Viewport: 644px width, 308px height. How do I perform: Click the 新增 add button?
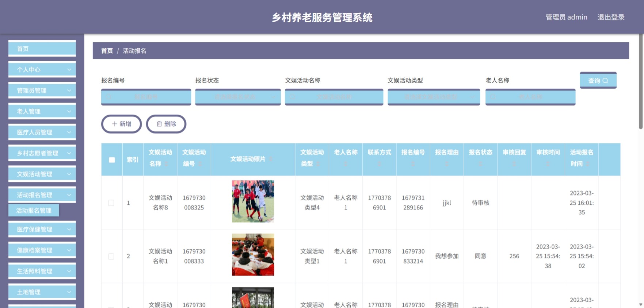click(121, 124)
